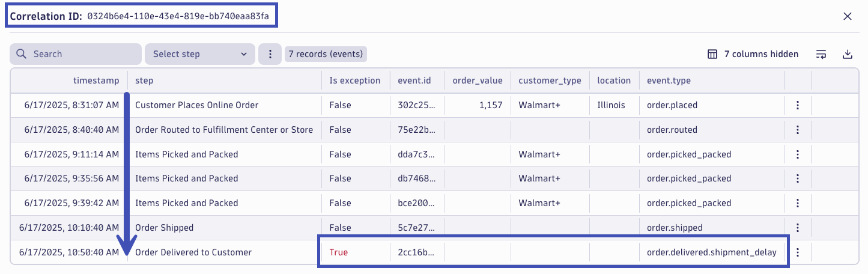Click the Is exception column header
The width and height of the screenshot is (868, 274).
355,80
